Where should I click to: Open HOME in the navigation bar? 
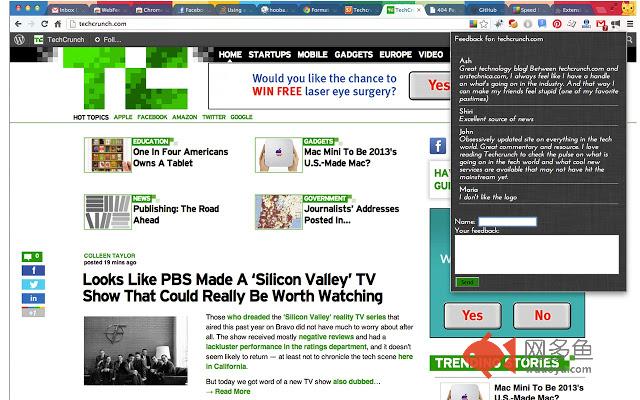(230, 55)
